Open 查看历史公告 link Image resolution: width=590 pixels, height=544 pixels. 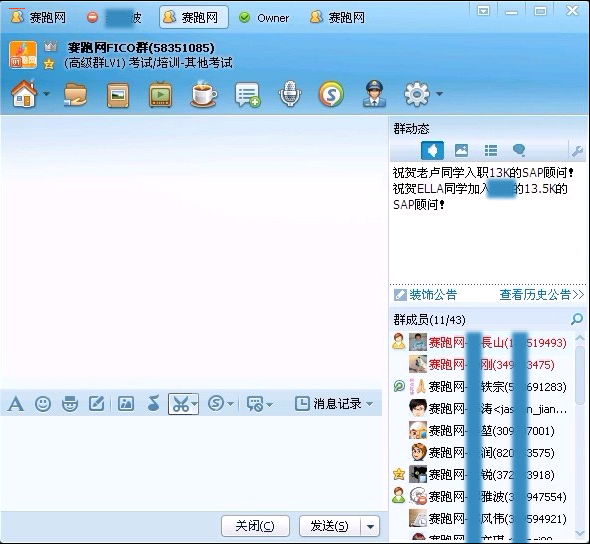(x=541, y=295)
